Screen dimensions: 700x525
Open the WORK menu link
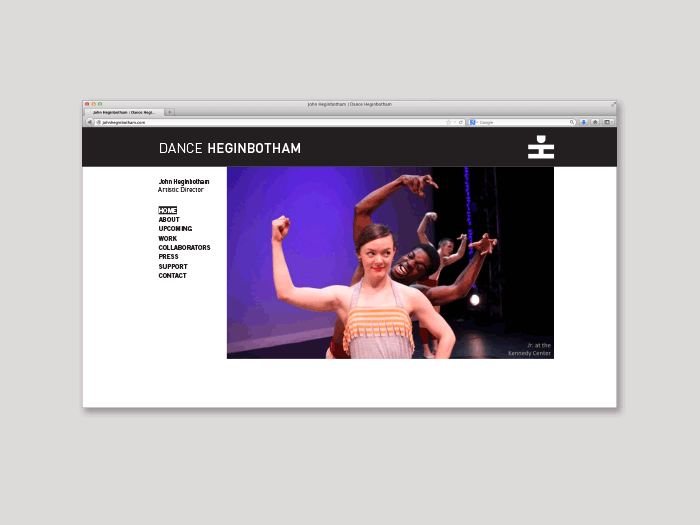167,238
